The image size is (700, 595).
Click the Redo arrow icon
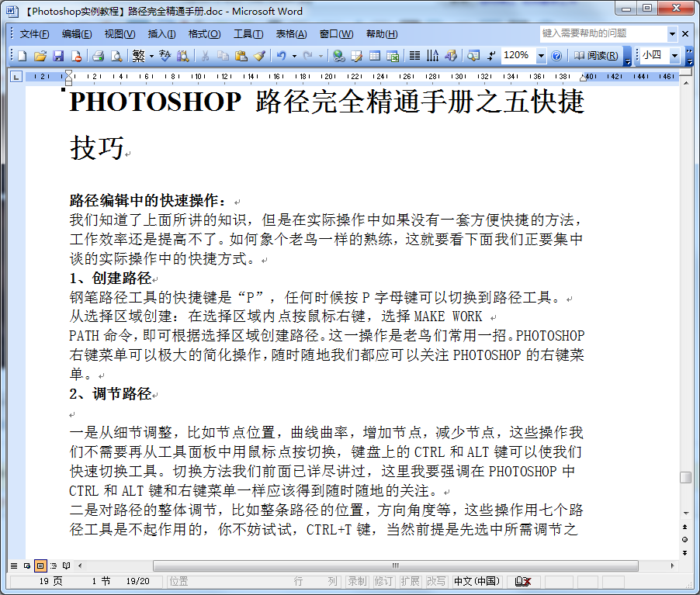pos(307,56)
